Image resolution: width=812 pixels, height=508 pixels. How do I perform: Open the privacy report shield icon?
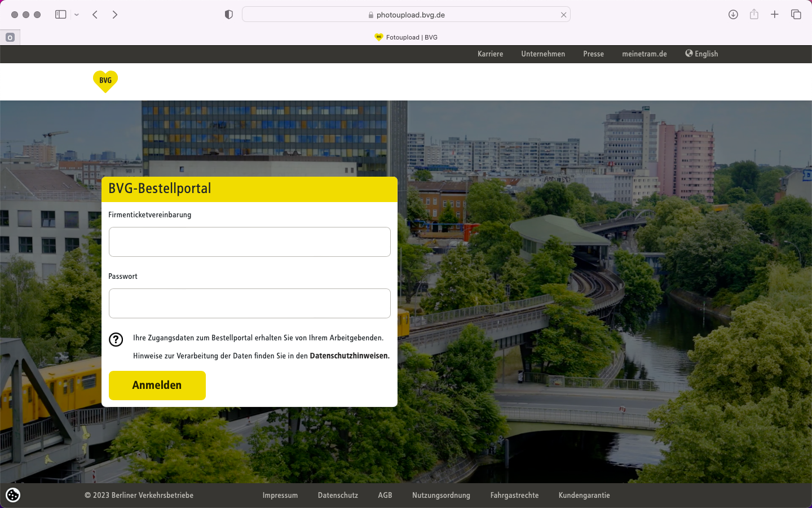point(229,15)
